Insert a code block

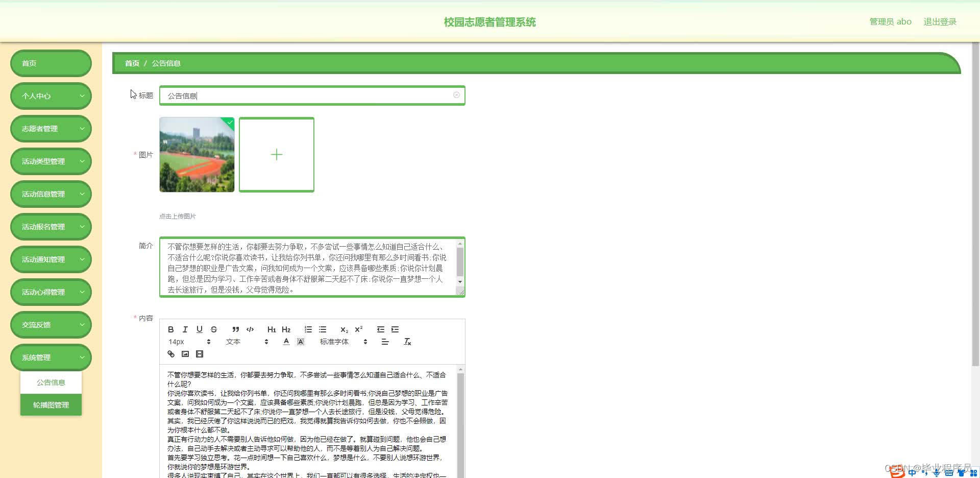pyautogui.click(x=250, y=329)
